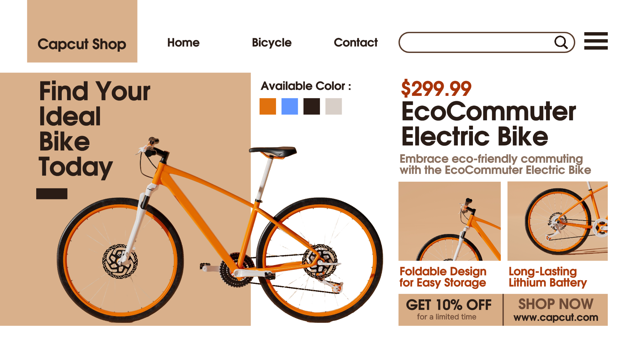Click the dark button under Today
Screen dimensions: 644x362
click(52, 194)
